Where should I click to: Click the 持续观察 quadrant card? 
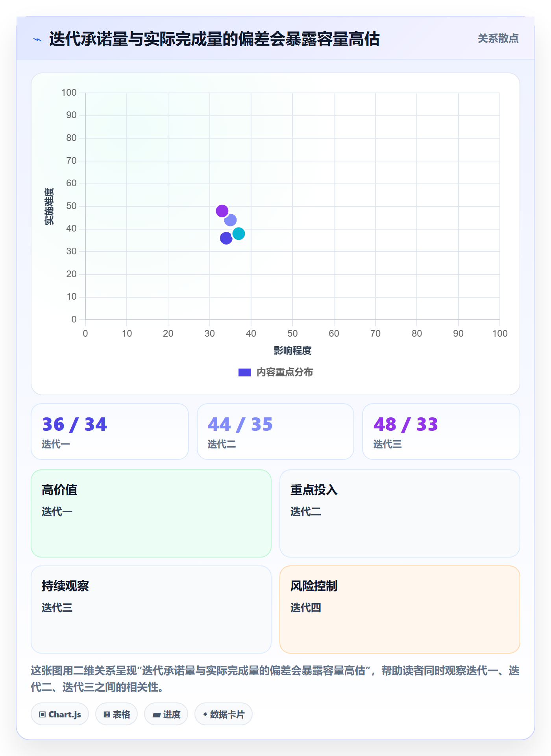(151, 610)
